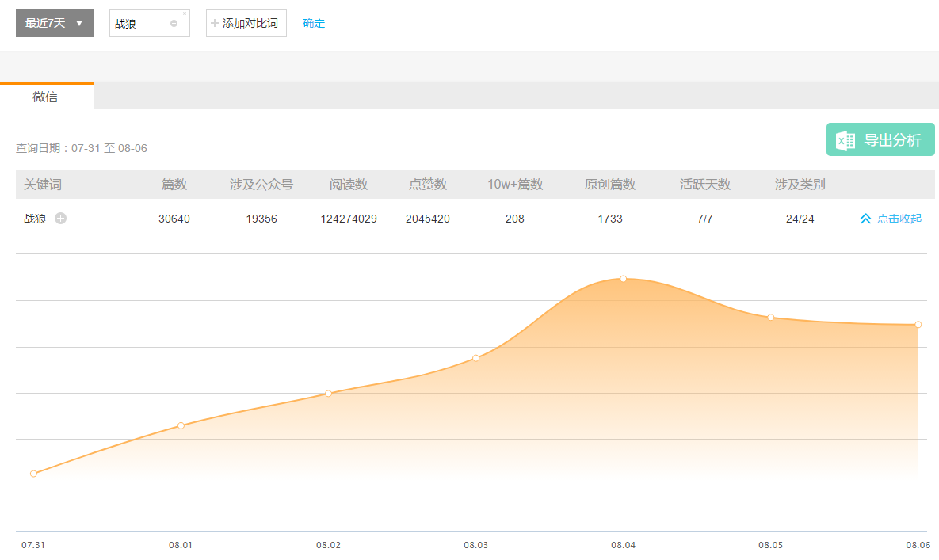This screenshot has height=560, width=939.
Task: Click the 篇数 column header
Action: coord(174,185)
